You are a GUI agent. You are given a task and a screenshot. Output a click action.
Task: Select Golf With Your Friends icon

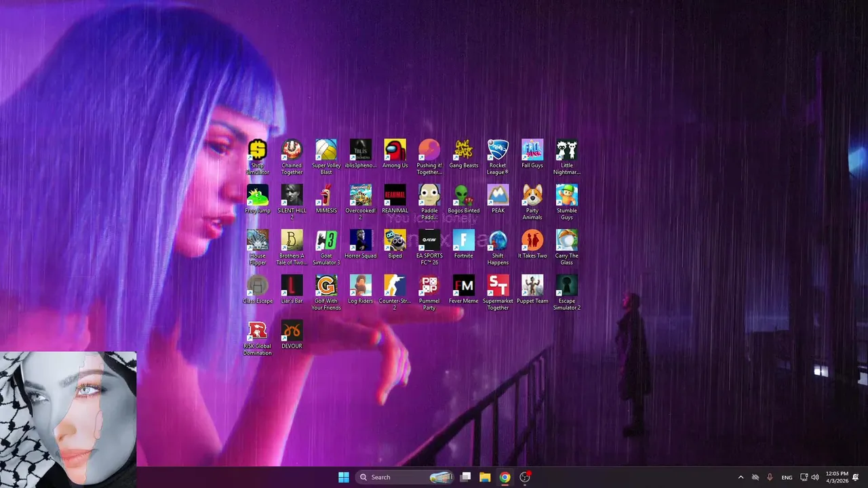tap(326, 293)
